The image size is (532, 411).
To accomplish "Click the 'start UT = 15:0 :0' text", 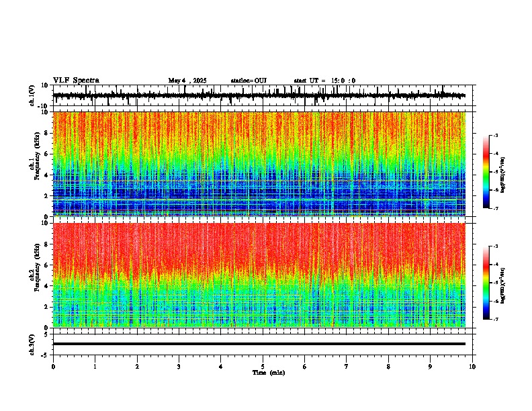I will 324,81.
